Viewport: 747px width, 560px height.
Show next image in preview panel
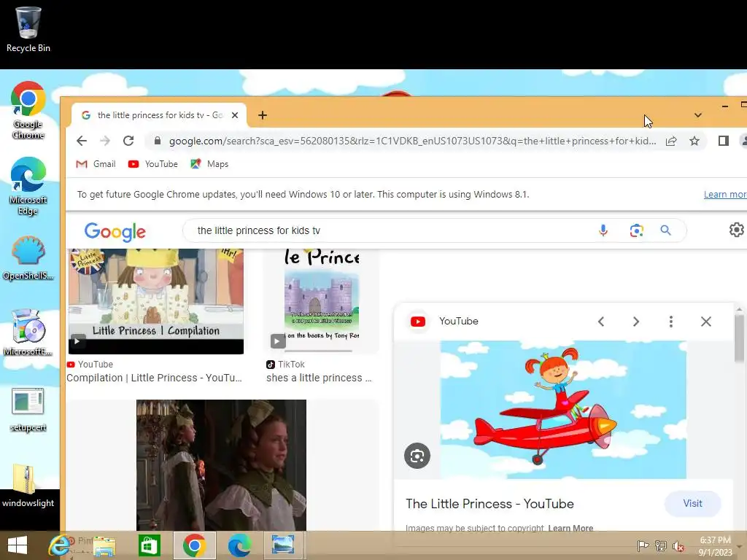[x=636, y=322]
